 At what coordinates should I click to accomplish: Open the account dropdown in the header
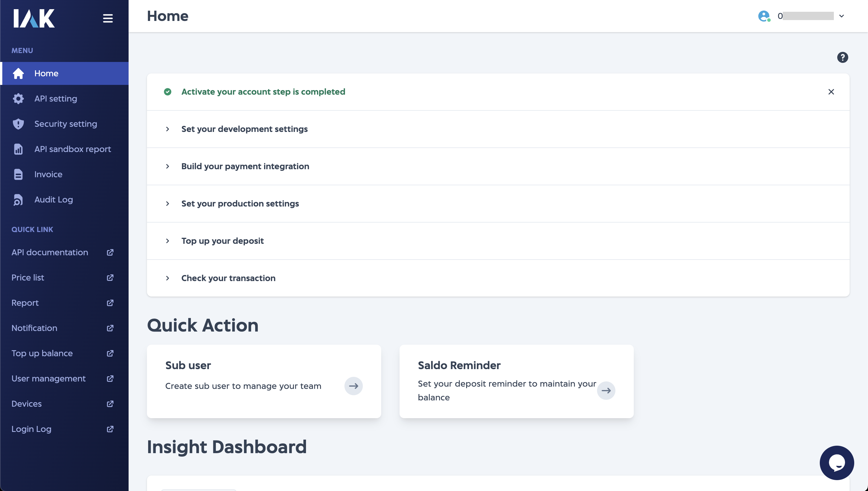point(841,16)
